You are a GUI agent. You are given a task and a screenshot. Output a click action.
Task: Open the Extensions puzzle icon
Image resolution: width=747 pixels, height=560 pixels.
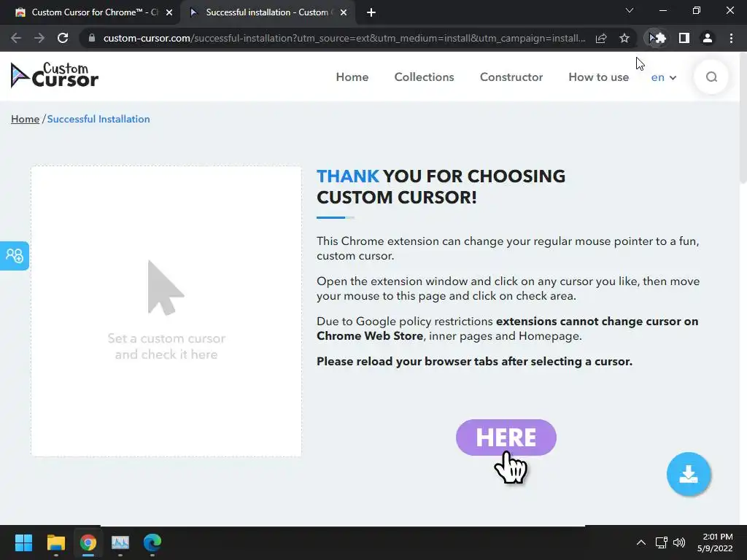(661, 38)
